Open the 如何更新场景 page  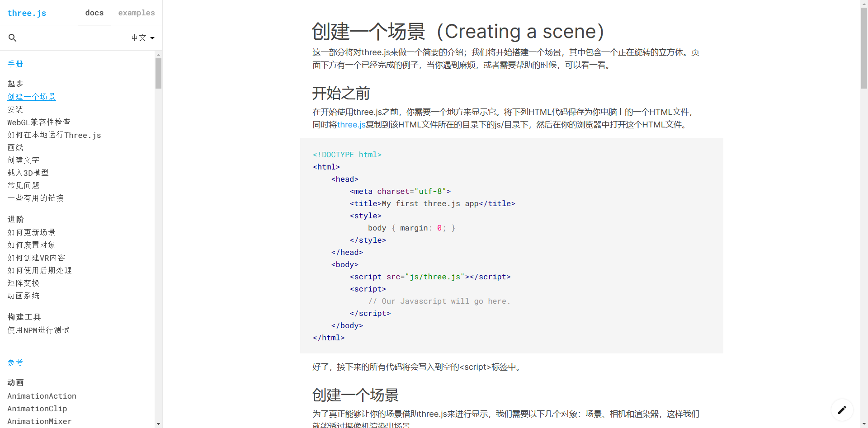pyautogui.click(x=32, y=232)
